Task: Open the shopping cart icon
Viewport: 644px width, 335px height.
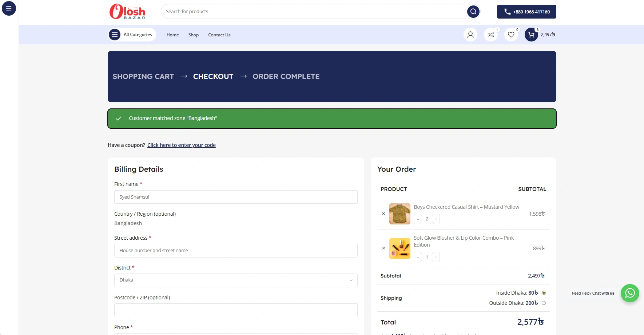Action: click(531, 35)
